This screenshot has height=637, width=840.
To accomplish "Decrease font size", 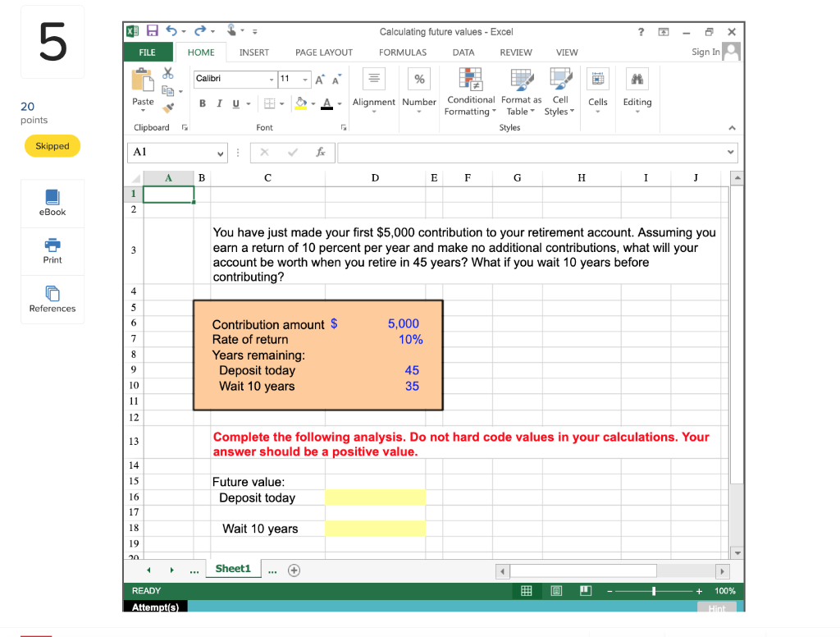I will tap(336, 80).
